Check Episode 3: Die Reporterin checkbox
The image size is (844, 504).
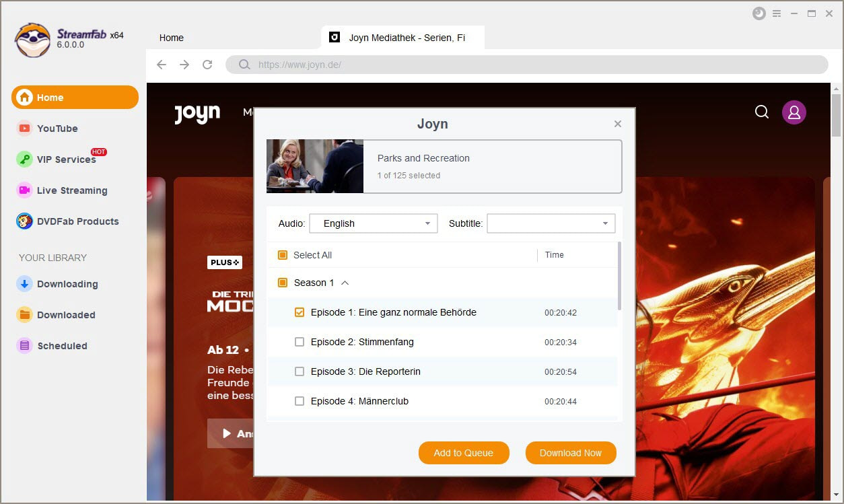pyautogui.click(x=300, y=371)
